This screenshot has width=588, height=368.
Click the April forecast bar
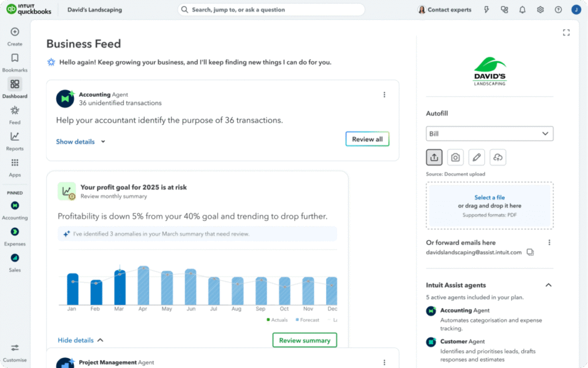click(143, 285)
